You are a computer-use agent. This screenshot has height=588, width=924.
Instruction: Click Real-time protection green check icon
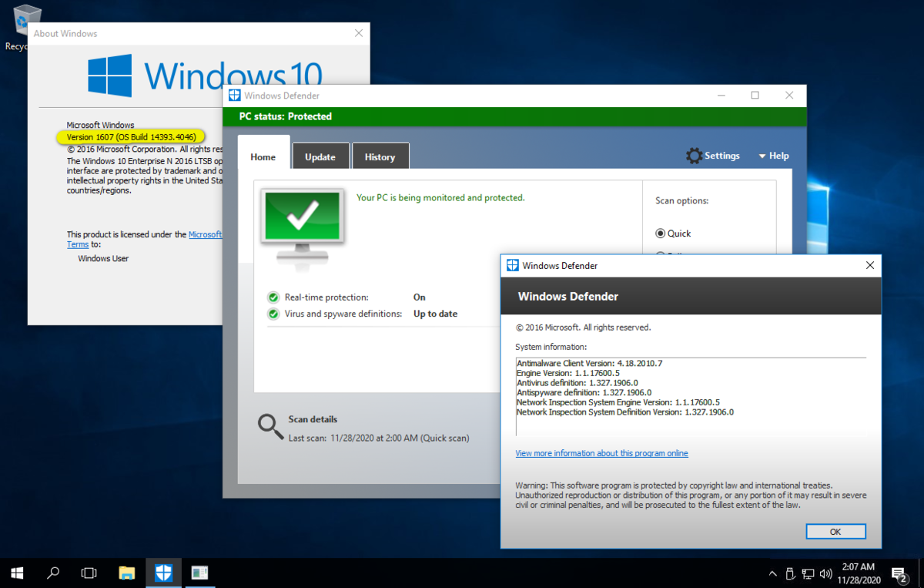(273, 297)
